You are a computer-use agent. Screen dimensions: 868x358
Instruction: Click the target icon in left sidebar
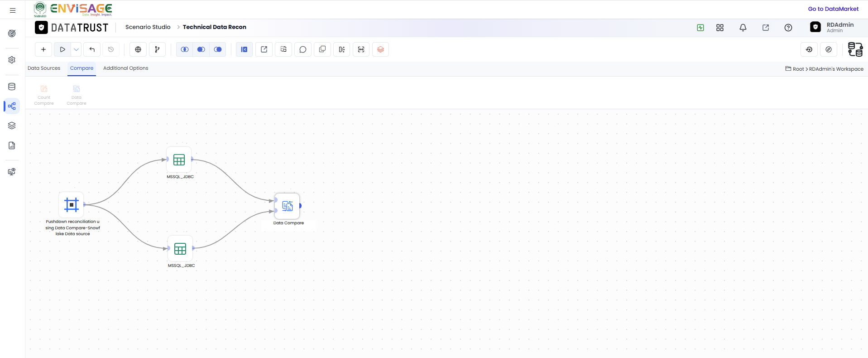click(12, 33)
